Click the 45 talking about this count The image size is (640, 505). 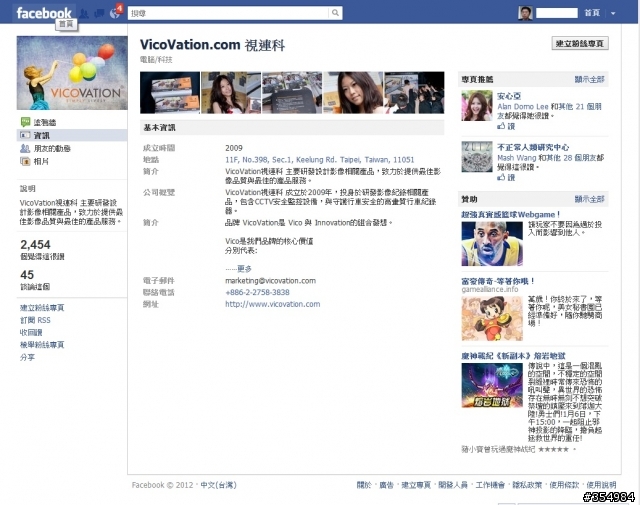point(27,275)
